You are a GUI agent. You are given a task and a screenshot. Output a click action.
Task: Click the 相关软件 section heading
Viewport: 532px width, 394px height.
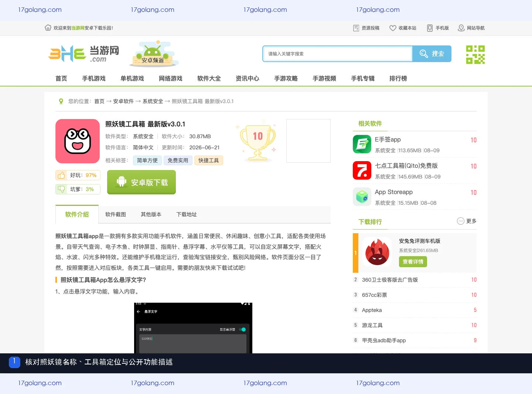click(370, 123)
